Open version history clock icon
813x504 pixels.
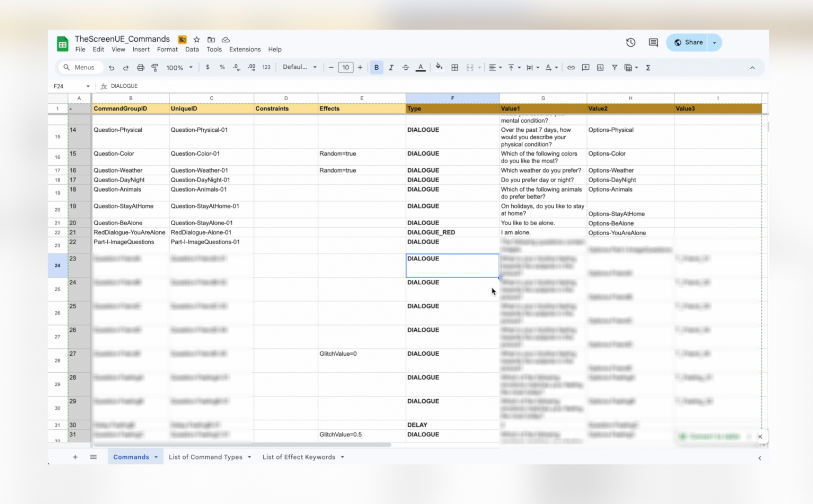click(x=630, y=42)
